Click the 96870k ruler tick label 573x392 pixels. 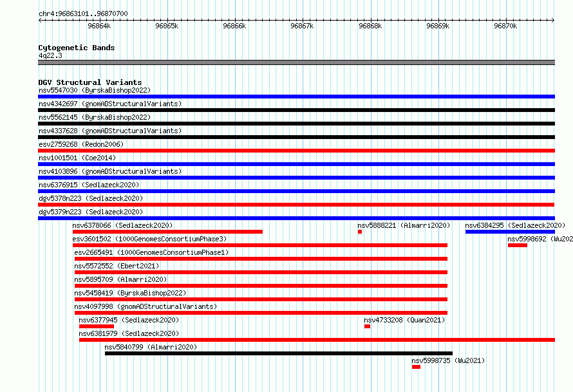coord(505,26)
